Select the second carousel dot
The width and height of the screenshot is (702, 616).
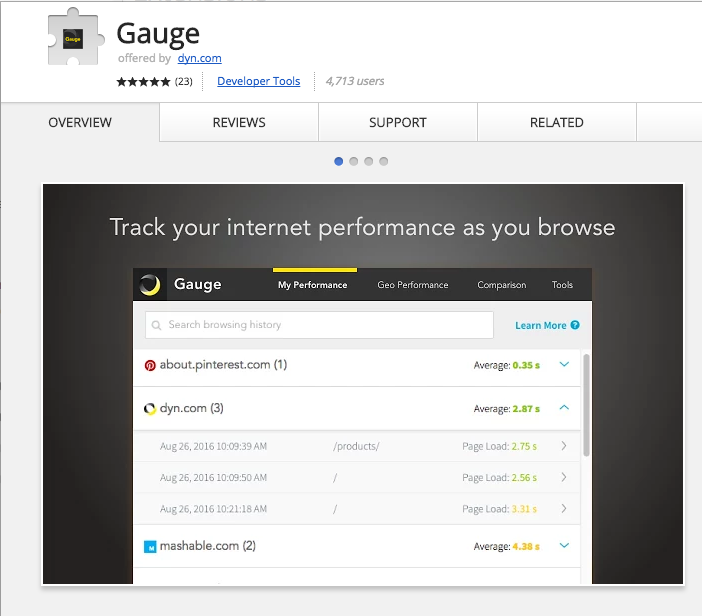354,161
